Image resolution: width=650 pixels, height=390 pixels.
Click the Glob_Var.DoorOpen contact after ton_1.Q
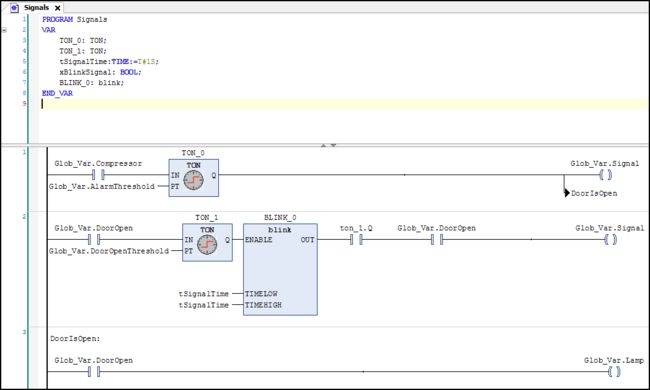(x=437, y=240)
